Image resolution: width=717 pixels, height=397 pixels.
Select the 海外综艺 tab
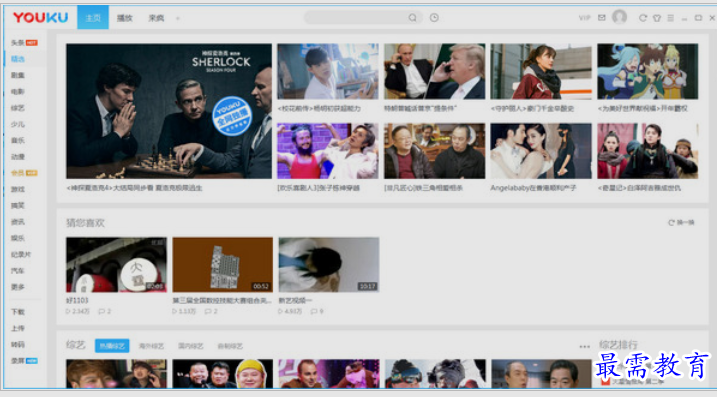(151, 346)
